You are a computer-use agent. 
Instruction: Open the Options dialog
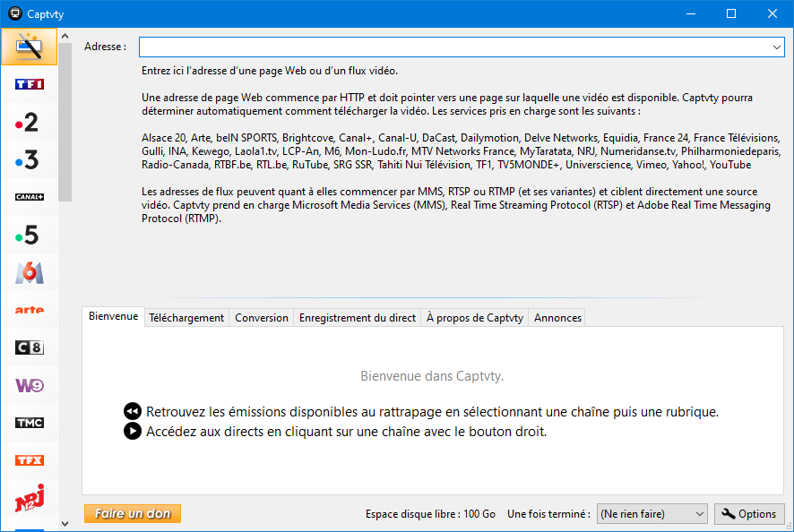(x=749, y=514)
